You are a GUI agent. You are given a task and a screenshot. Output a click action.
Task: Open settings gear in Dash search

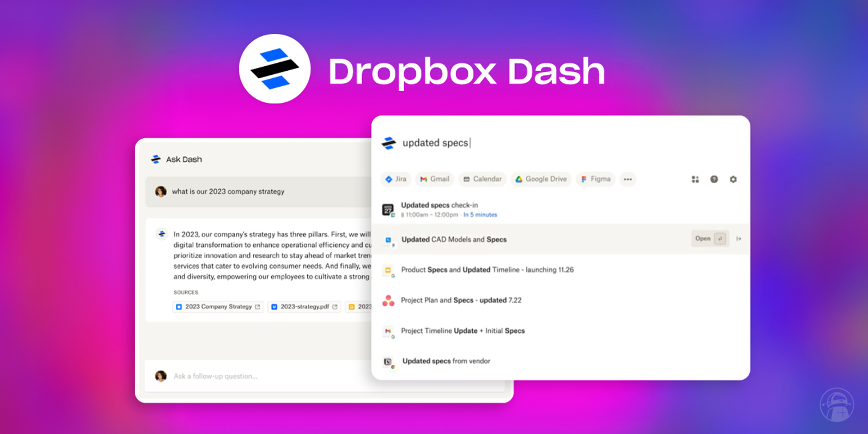(x=733, y=179)
